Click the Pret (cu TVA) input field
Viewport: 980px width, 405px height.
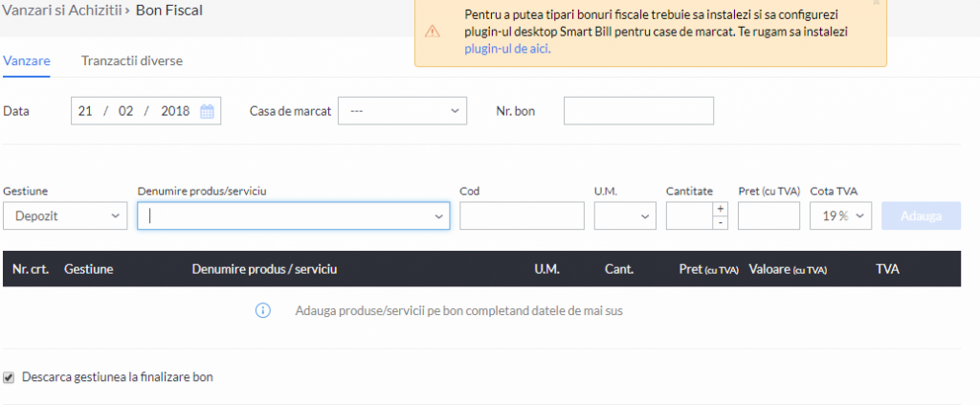tap(768, 215)
